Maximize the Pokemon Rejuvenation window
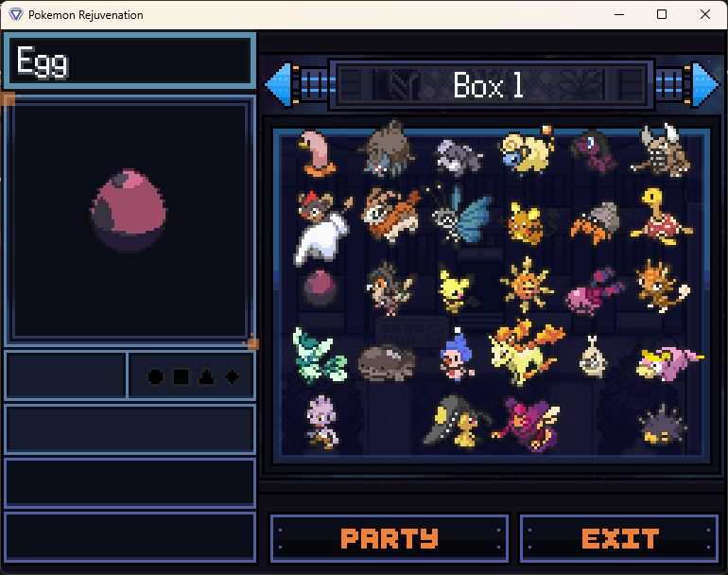Screen dimensions: 728x575 pos(662,14)
